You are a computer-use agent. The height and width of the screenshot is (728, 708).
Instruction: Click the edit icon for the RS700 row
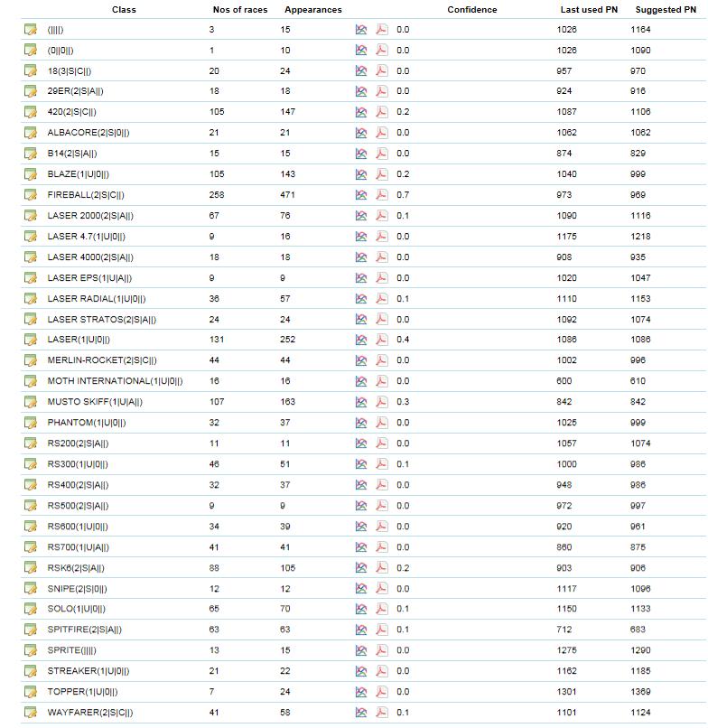(x=31, y=547)
